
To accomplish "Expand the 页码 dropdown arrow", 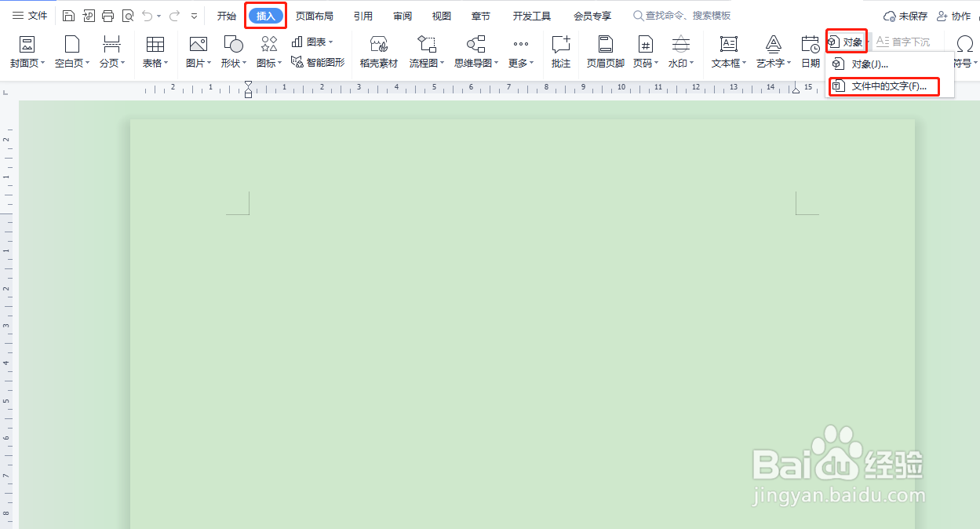I will tap(657, 64).
